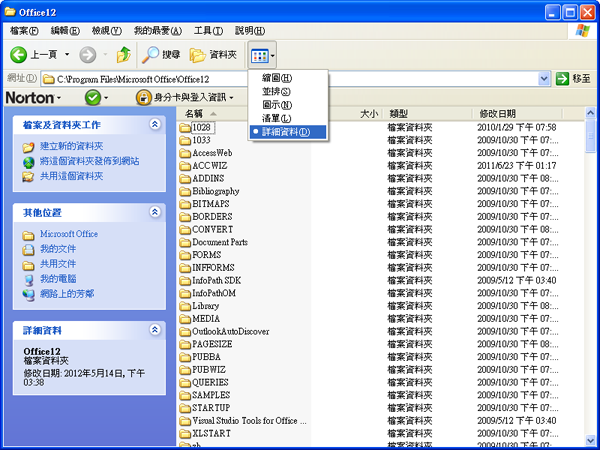Click the Norton green checkmark status icon
600x450 pixels.
pyautogui.click(x=93, y=98)
